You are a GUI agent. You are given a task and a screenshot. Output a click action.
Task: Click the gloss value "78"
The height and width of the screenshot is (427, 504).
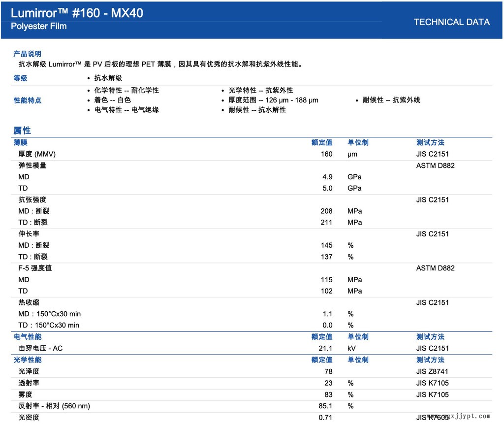[x=328, y=371]
